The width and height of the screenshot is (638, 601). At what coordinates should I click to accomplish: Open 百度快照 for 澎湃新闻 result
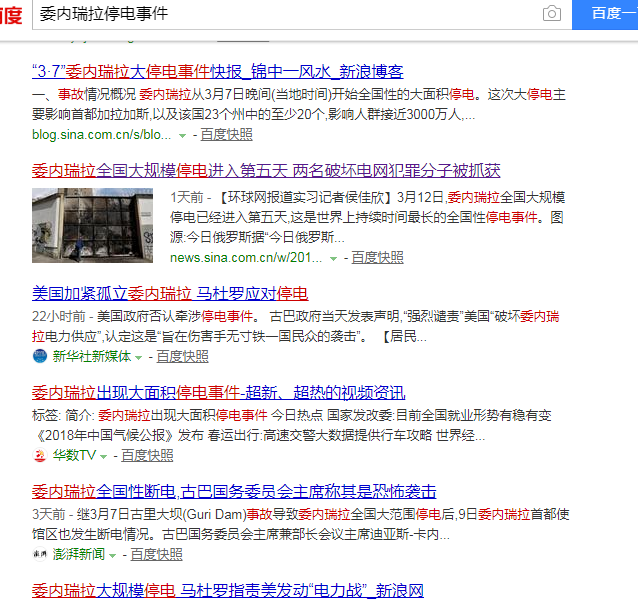click(x=157, y=554)
